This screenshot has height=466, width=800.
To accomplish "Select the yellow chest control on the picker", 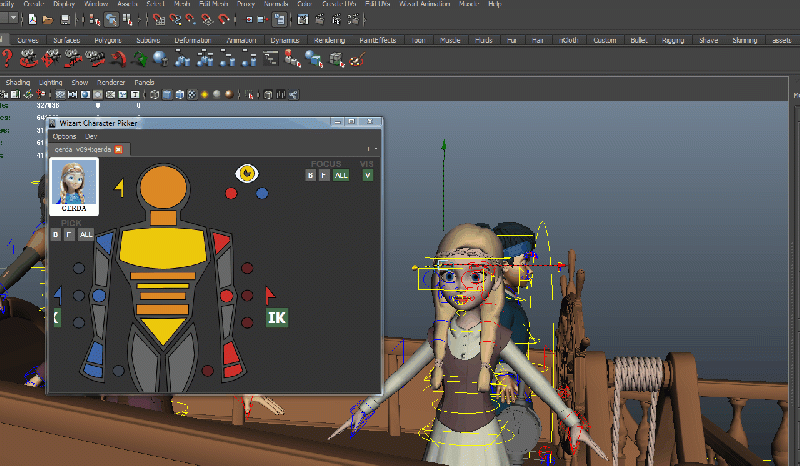I will pos(162,247).
